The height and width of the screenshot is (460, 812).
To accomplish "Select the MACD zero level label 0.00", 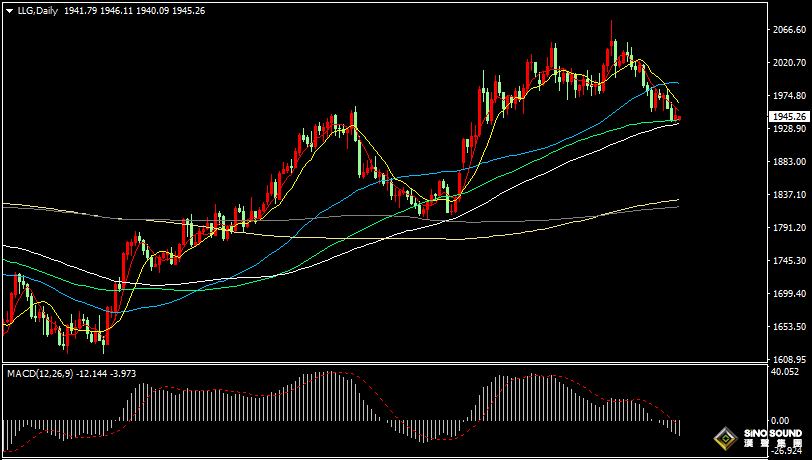I will click(780, 421).
